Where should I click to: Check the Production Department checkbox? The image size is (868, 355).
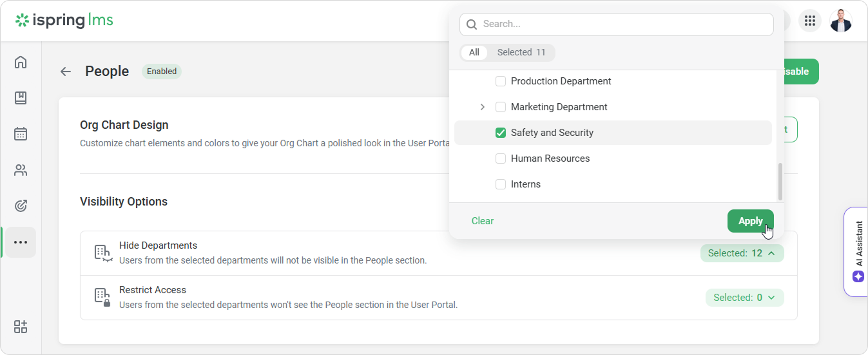500,81
